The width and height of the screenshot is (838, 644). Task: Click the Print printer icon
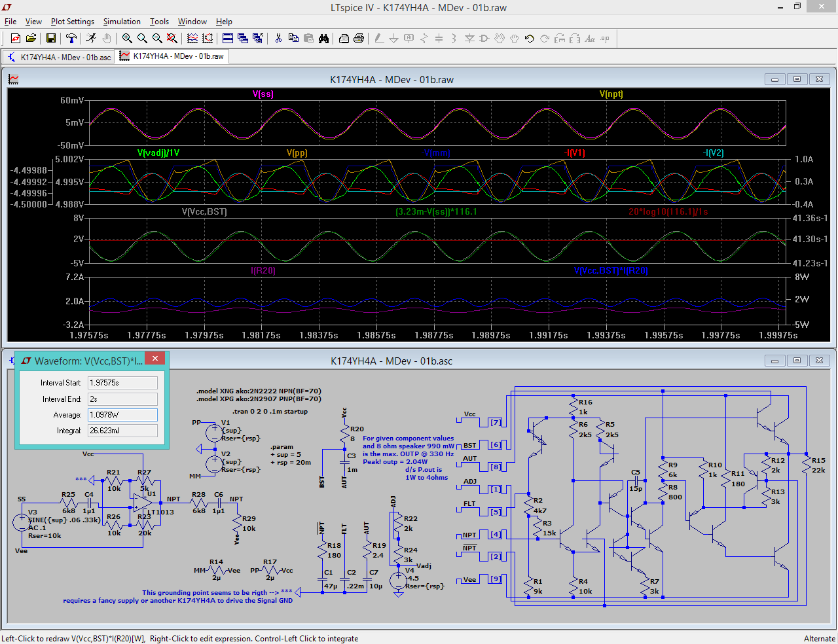pyautogui.click(x=359, y=39)
